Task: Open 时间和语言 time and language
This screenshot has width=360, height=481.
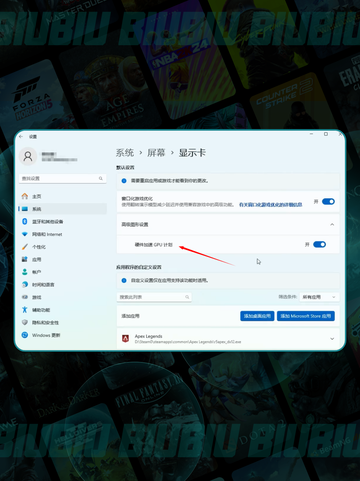Action: 62,285
